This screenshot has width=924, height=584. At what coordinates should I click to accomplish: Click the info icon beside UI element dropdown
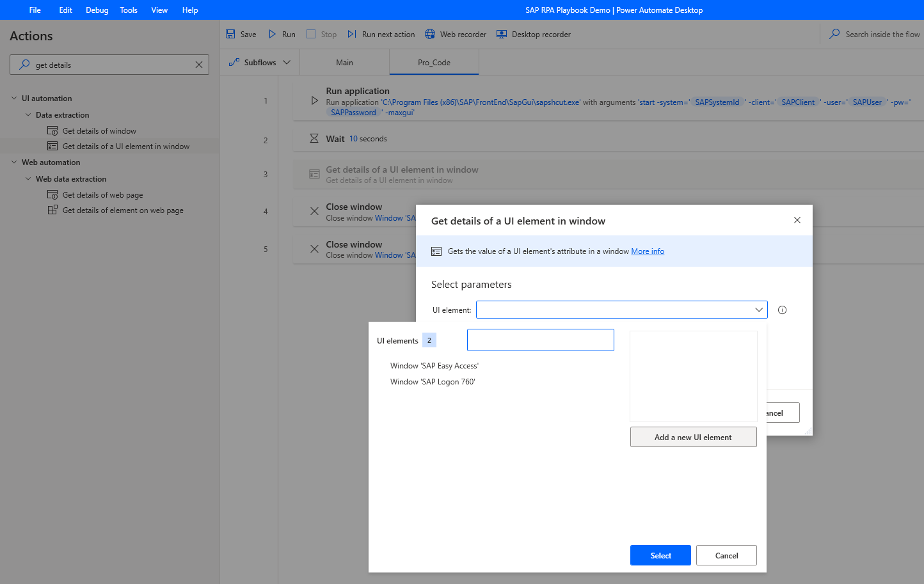[x=782, y=310]
